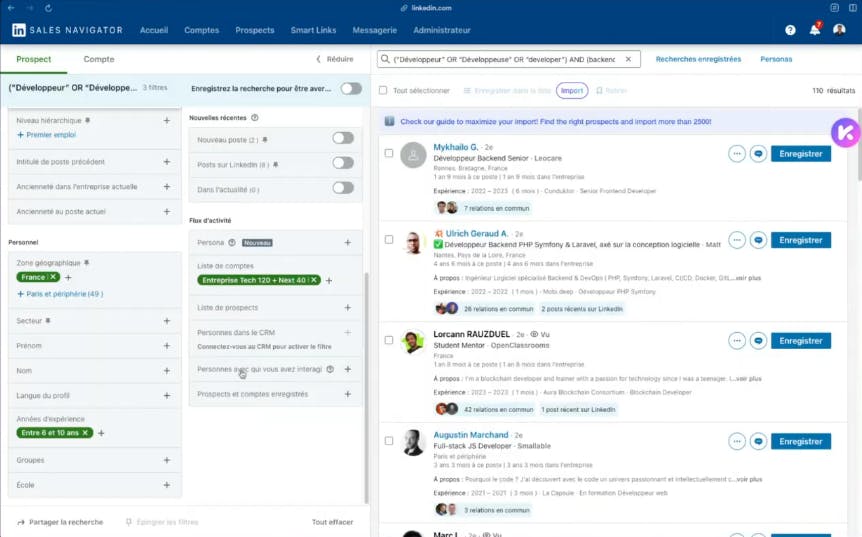862x537 pixels.
Task: Toggle the saved search alert switch
Action: coord(351,88)
